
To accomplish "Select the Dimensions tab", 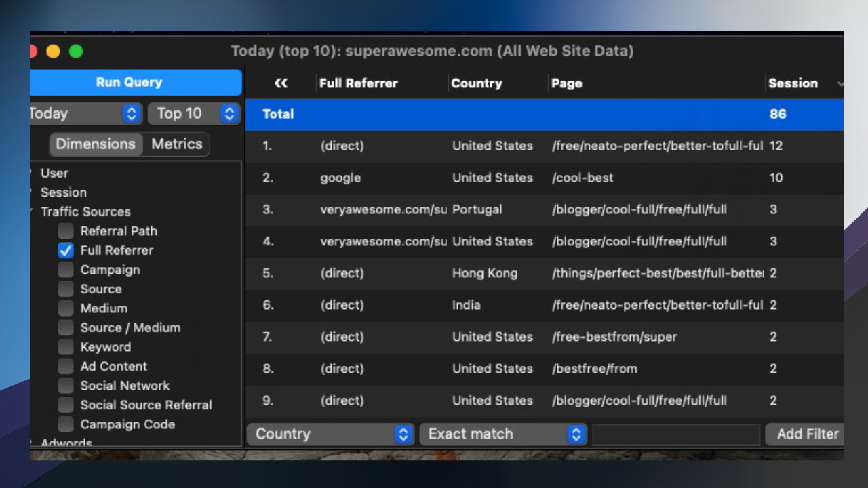I will [x=96, y=144].
